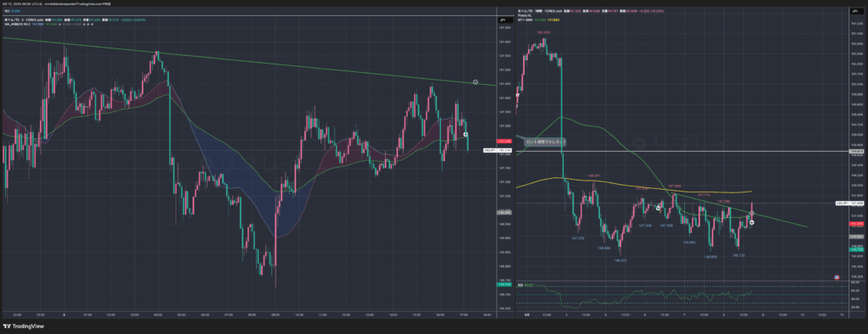868x334 pixels.
Task: Click the replay marker on left chart's last candle
Action: pos(465,134)
